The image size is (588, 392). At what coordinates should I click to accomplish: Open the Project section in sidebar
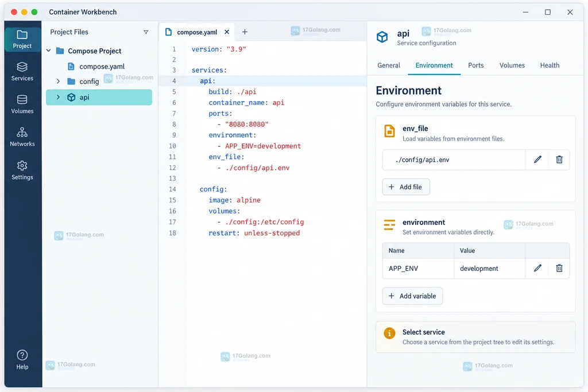coord(22,39)
